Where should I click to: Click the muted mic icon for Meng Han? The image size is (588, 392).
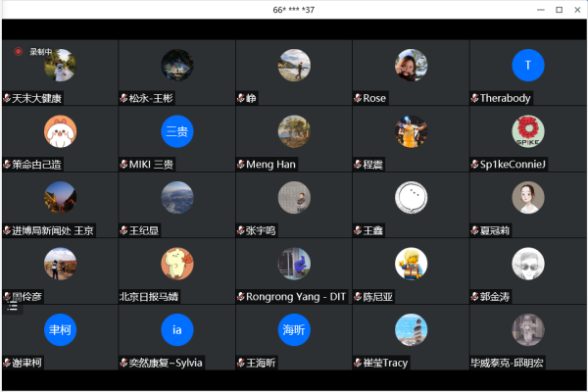(240, 165)
